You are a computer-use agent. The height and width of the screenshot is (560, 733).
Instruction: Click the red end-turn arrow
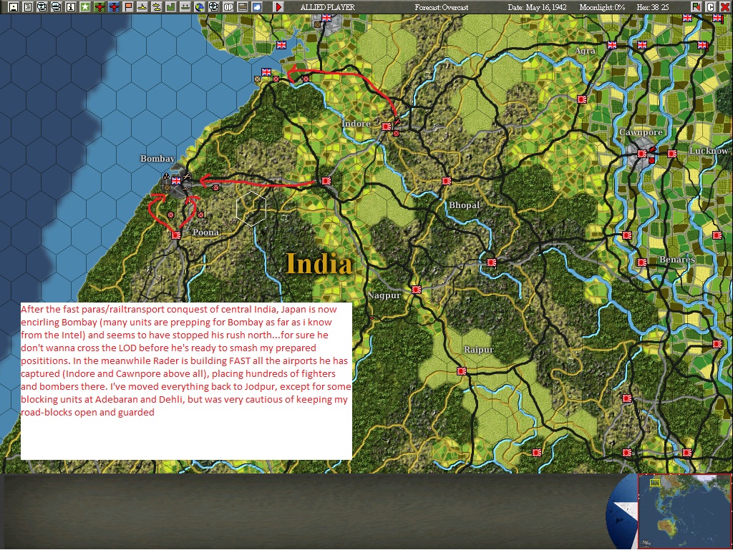[x=278, y=6]
